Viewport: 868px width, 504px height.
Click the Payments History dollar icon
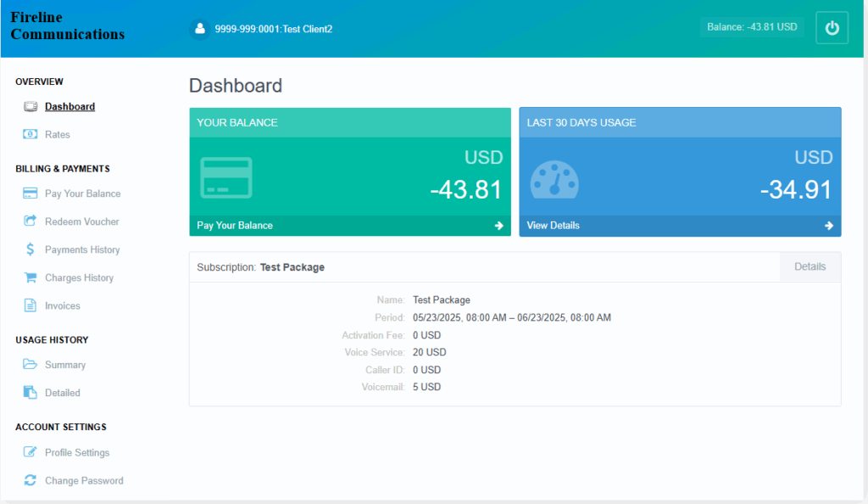pyautogui.click(x=31, y=249)
